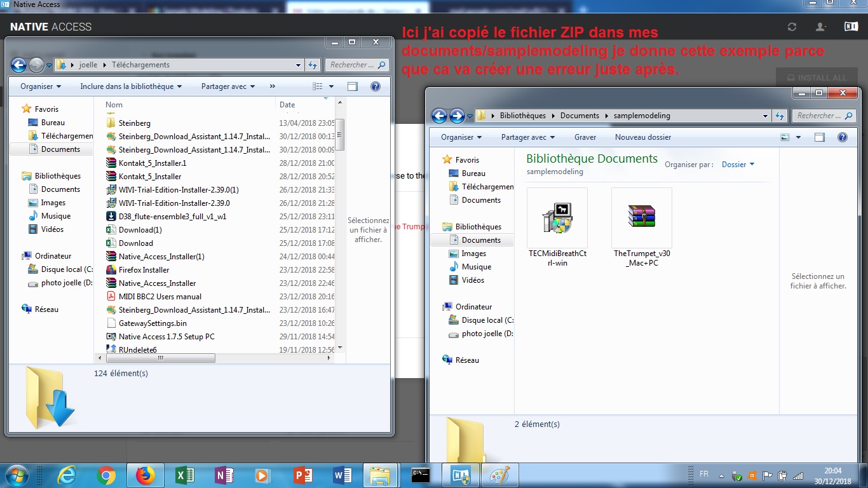The width and height of the screenshot is (868, 488).
Task: Switch to Firefox in the taskbar
Action: pyautogui.click(x=146, y=475)
